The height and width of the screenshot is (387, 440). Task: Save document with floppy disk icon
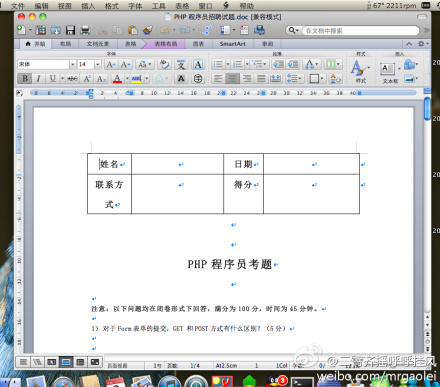(x=70, y=30)
